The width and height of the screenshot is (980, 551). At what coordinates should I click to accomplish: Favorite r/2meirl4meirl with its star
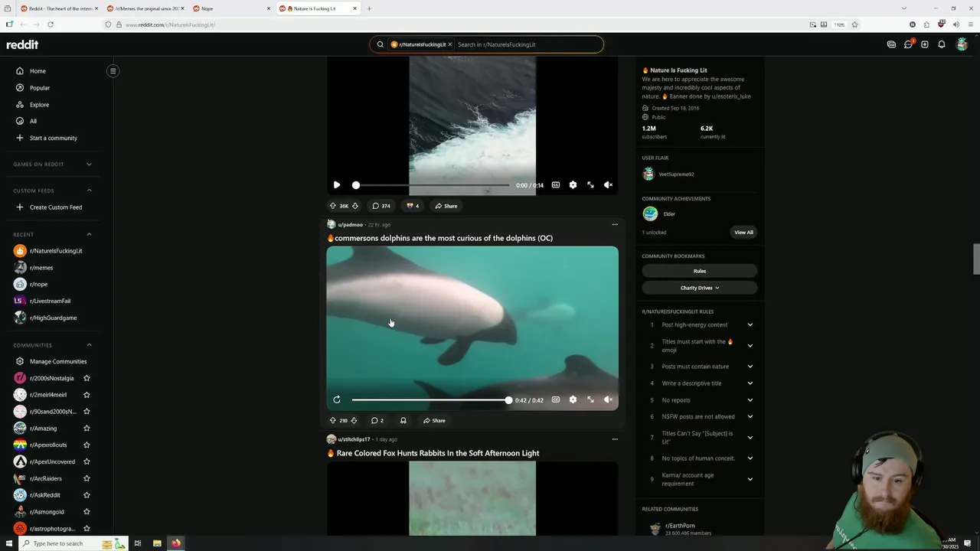[87, 395]
